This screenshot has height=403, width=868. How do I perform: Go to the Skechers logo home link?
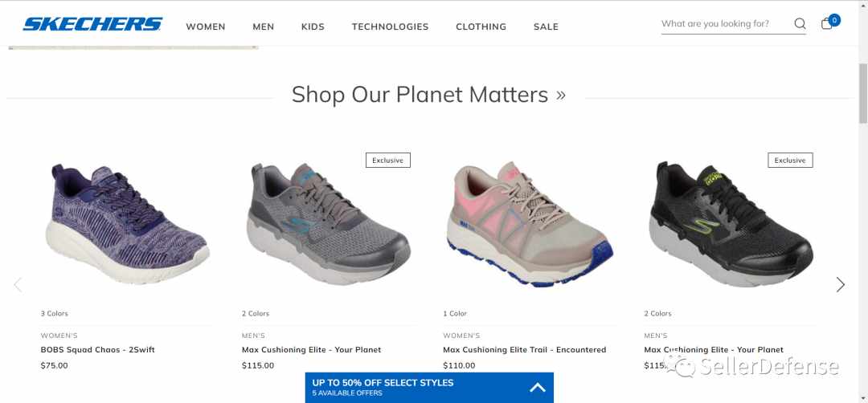pos(92,24)
